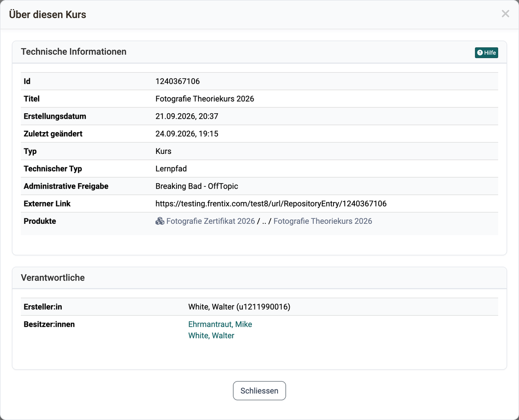
Task: Click the 'Technische Informationen' section heading
Action: 74,51
